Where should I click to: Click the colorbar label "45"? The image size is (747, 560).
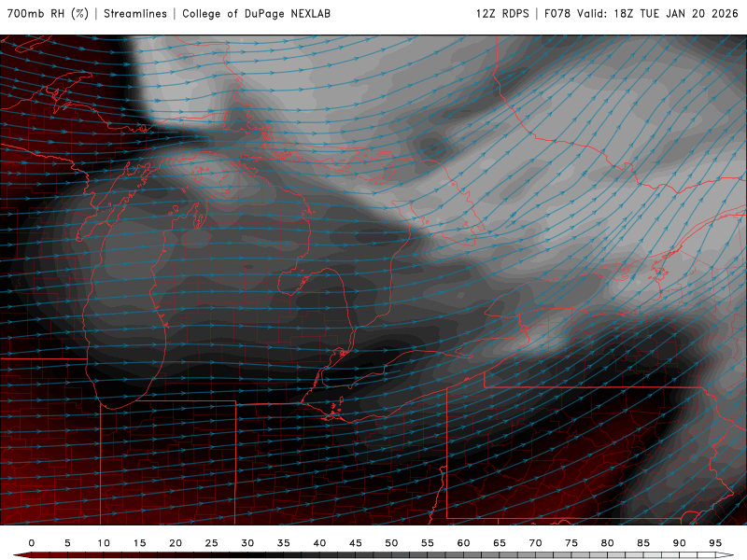coord(356,543)
